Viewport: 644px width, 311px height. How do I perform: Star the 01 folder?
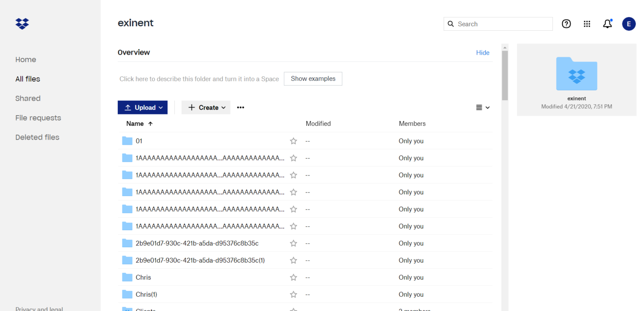point(293,141)
